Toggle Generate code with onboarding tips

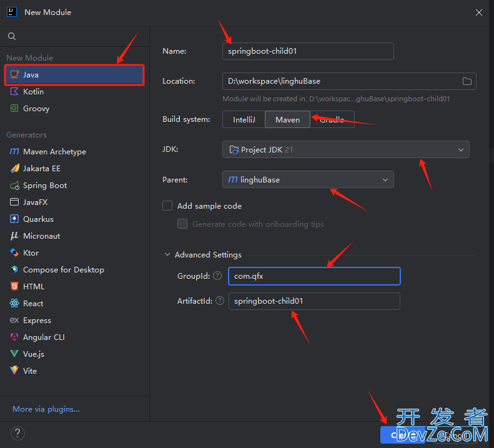(182, 224)
